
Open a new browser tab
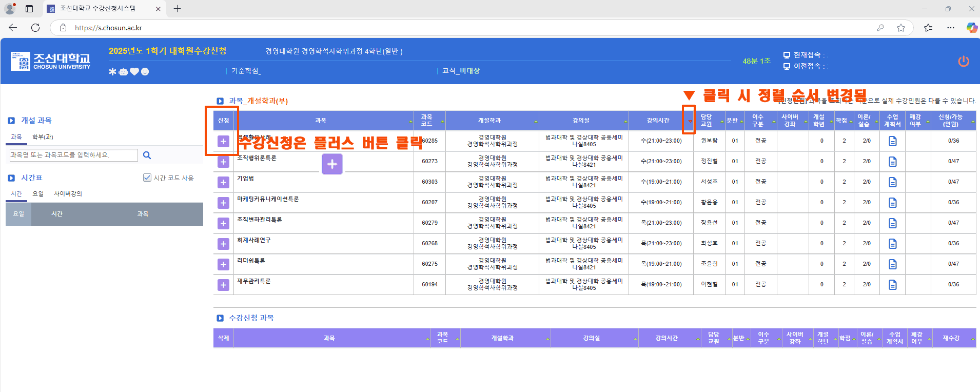tap(177, 9)
